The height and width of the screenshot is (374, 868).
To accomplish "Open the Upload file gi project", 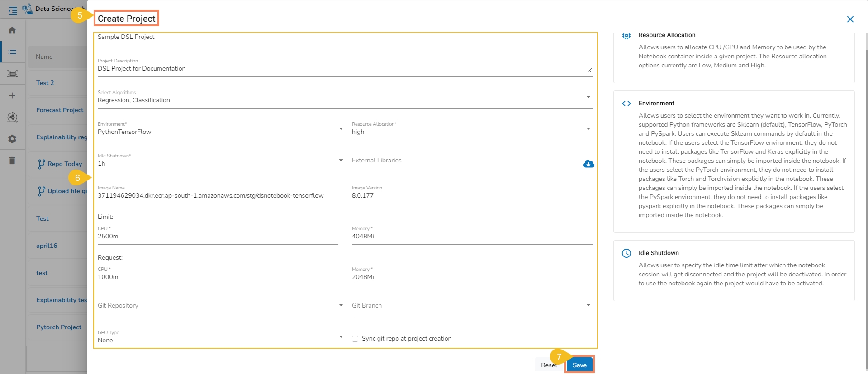I will point(67,191).
